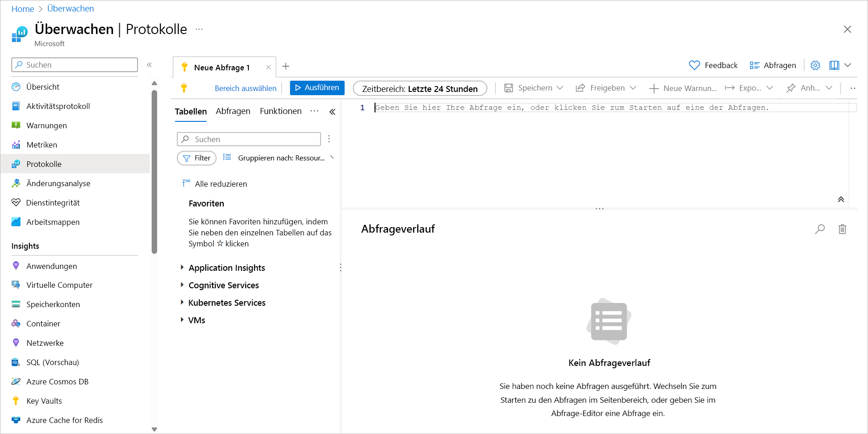Delete query history with trash icon
This screenshot has width=868, height=434.
pos(842,229)
